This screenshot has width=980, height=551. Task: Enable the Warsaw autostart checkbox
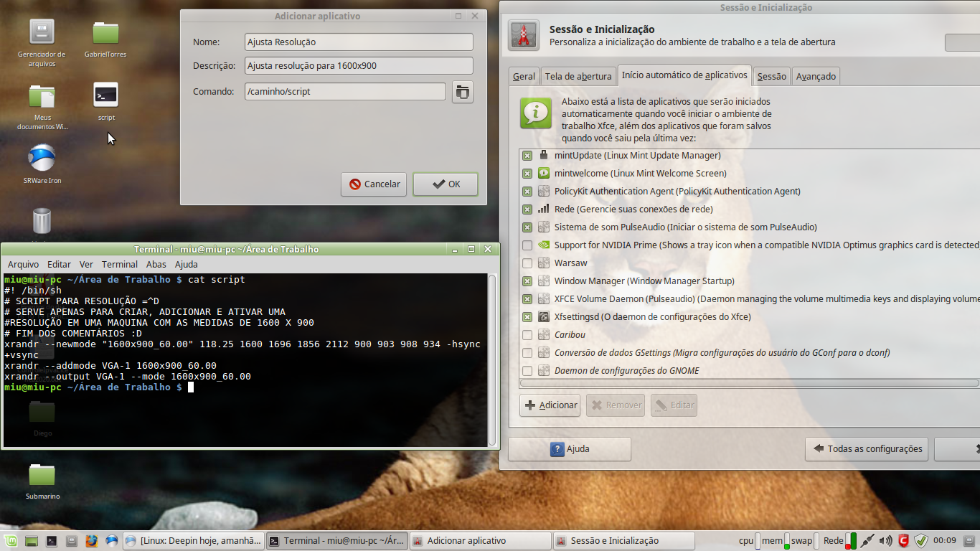coord(527,263)
